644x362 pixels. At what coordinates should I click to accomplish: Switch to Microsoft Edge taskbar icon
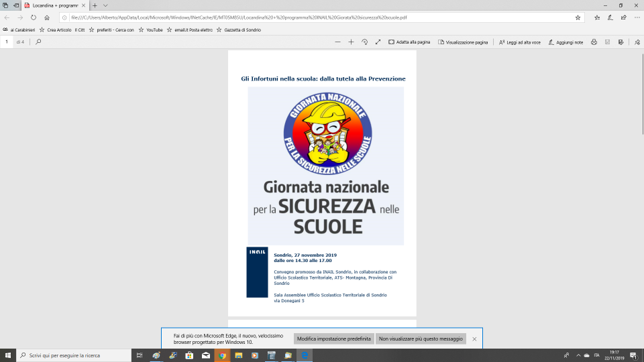[x=305, y=355]
